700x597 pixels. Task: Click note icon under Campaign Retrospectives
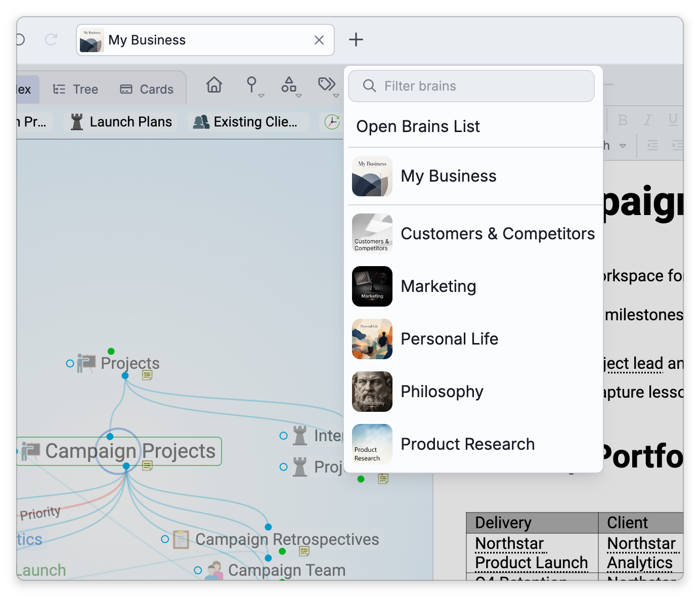304,551
